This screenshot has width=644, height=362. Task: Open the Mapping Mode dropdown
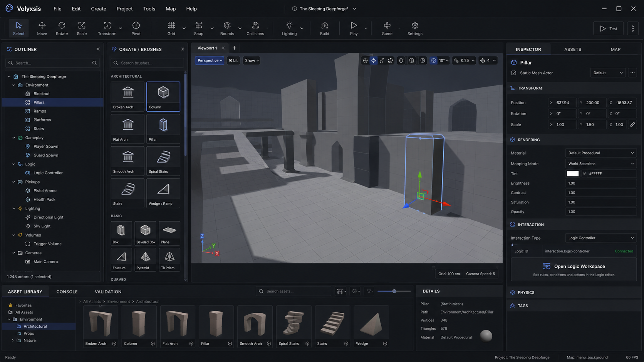[601, 163]
